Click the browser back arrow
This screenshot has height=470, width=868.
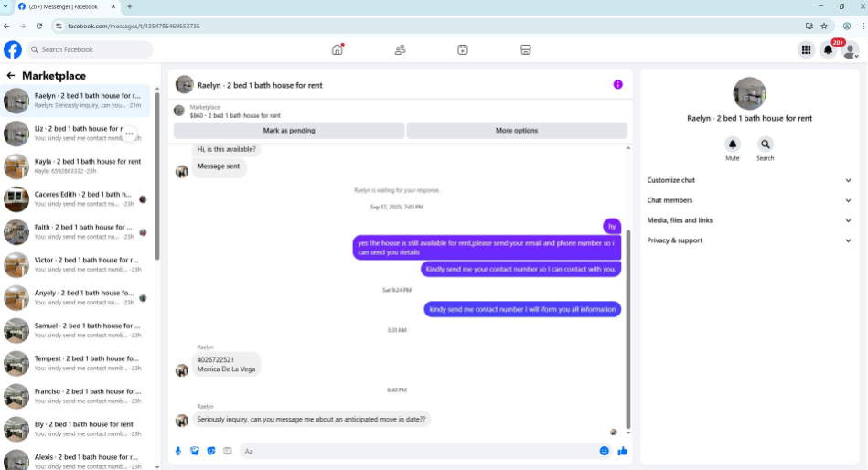[x=6, y=26]
